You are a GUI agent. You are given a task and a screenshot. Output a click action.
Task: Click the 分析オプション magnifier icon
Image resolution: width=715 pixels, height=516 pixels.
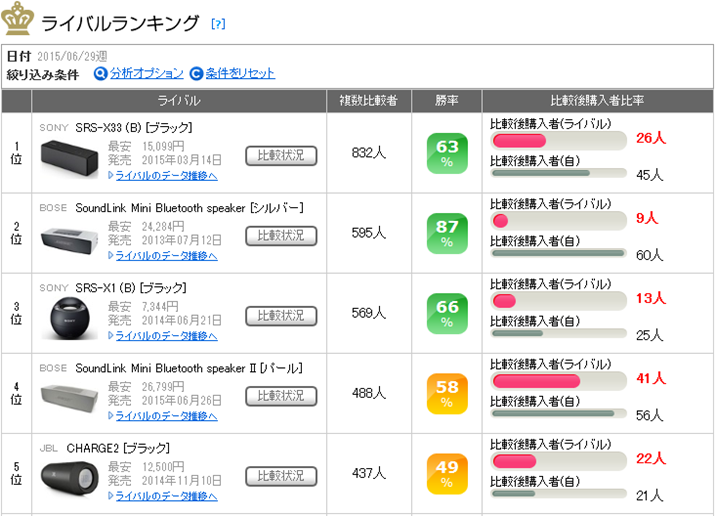pos(100,73)
